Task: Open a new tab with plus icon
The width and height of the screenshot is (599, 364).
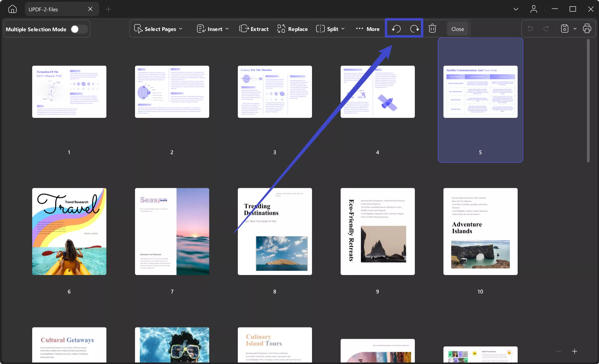Action: pos(108,9)
